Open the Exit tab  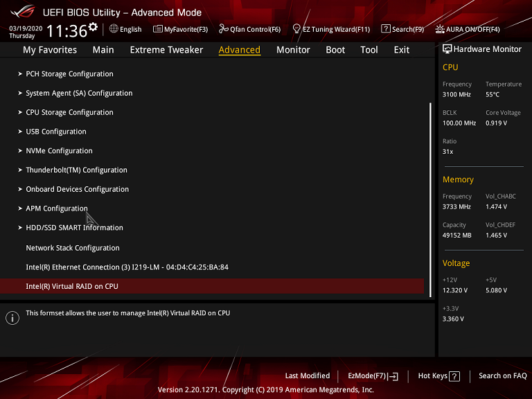tap(401, 50)
